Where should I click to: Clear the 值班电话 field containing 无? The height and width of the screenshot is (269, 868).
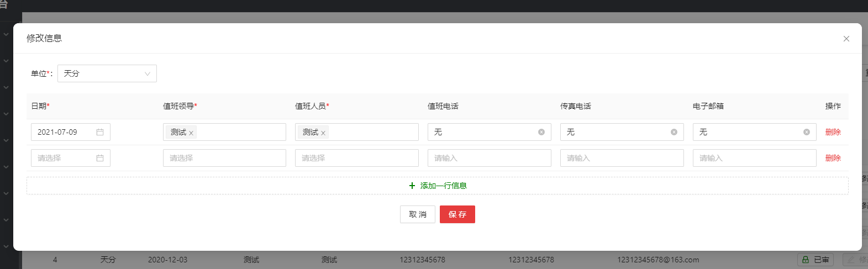(x=541, y=132)
